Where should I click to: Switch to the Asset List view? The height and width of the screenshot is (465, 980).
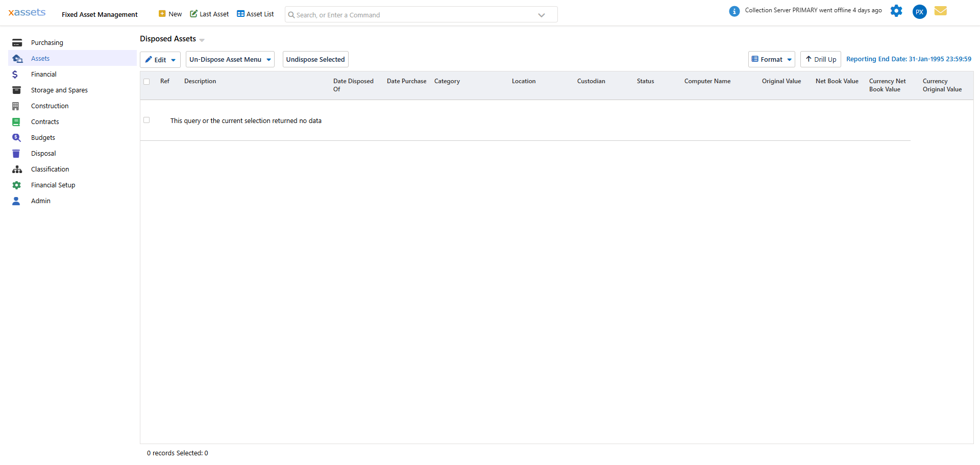click(x=255, y=14)
